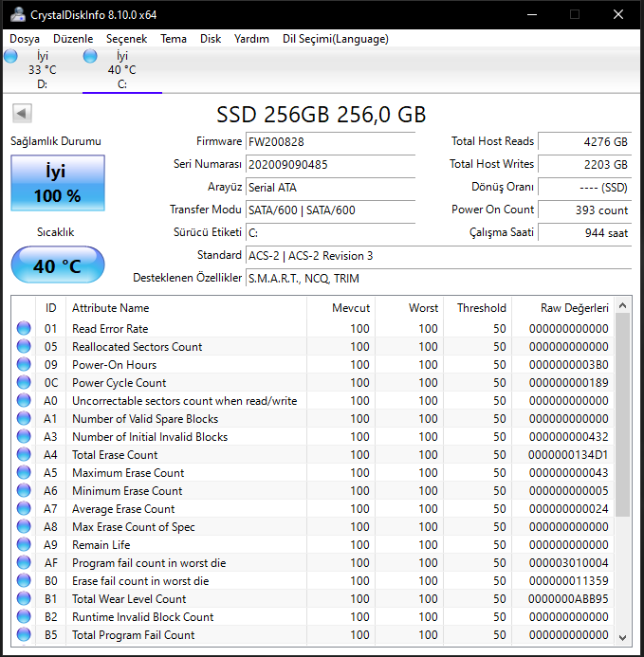This screenshot has height=657, width=644.
Task: Click status orb for Average Erase Count
Action: tap(24, 508)
